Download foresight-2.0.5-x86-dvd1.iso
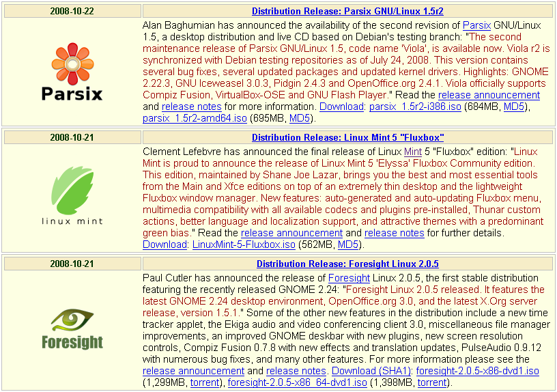This screenshot has height=392, width=557. pyautogui.click(x=477, y=371)
